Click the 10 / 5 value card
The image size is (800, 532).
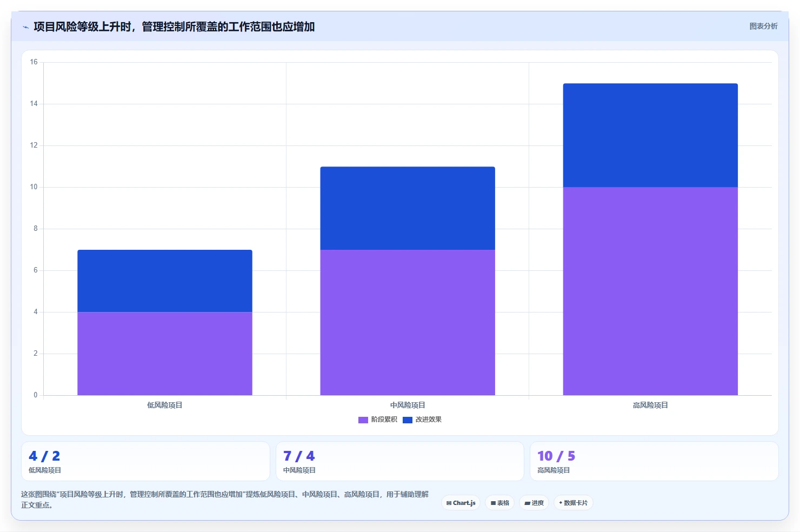pyautogui.click(x=654, y=461)
